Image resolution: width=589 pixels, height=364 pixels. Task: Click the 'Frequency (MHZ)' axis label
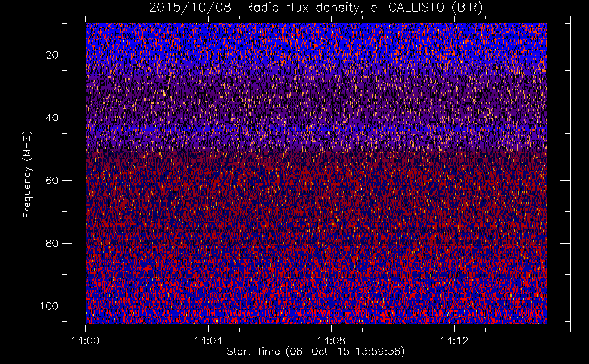[x=27, y=175]
